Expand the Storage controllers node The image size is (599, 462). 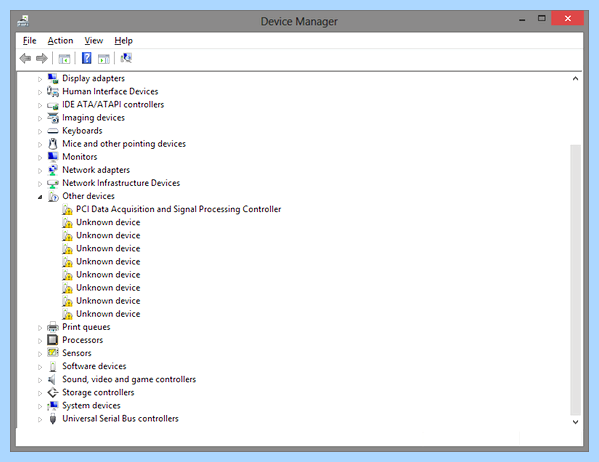click(x=40, y=393)
